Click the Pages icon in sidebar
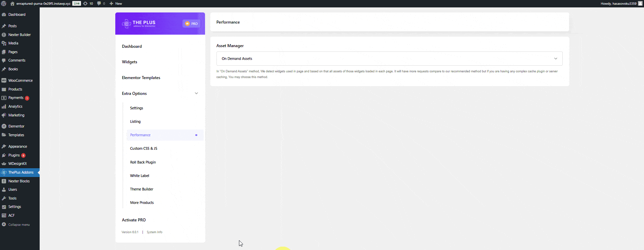The image size is (644, 250). 4,52
